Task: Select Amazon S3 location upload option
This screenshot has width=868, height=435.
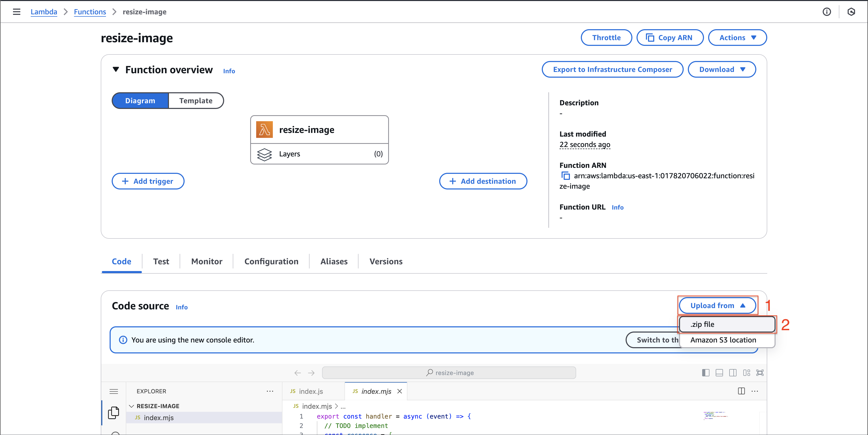Action: click(722, 340)
